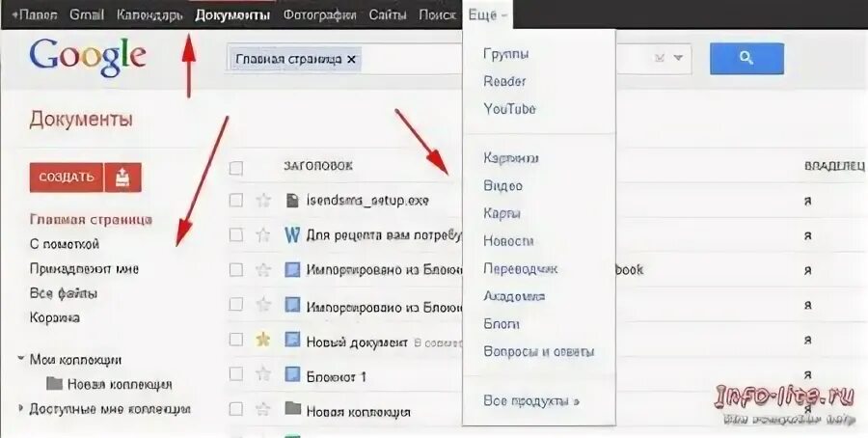Click the Google logo
The height and width of the screenshot is (438, 868).
pos(88,58)
